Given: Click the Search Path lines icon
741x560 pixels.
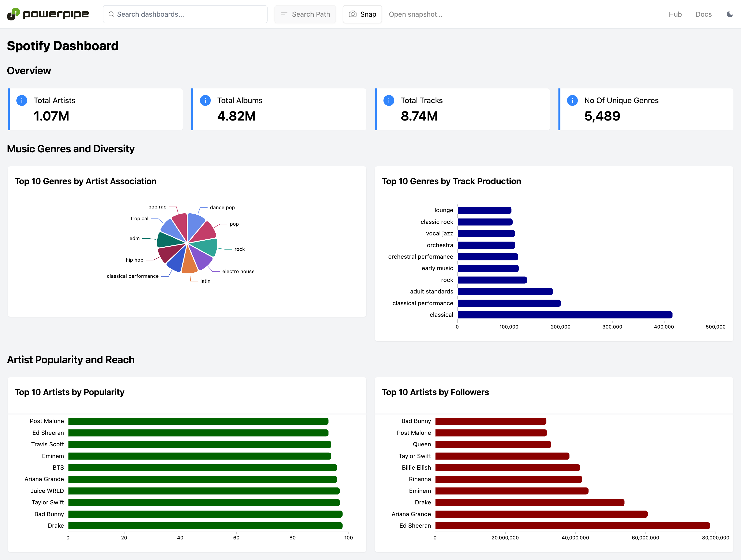Looking at the screenshot, I should pyautogui.click(x=284, y=14).
